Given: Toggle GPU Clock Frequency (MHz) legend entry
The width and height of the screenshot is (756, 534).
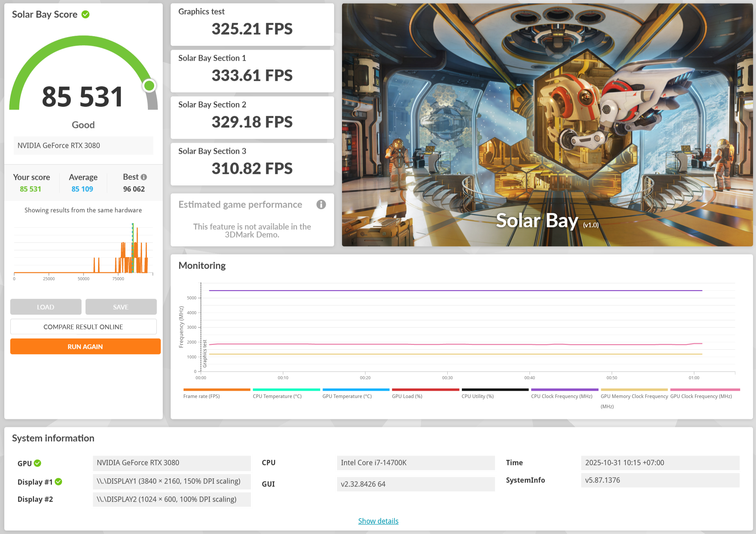Looking at the screenshot, I should [x=701, y=396].
